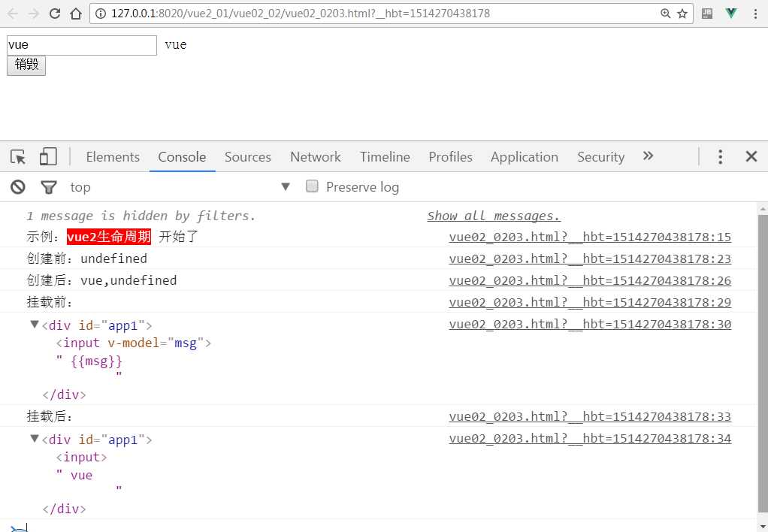Collapse the first div id="app1" node
This screenshot has height=532, width=768.
(35, 325)
